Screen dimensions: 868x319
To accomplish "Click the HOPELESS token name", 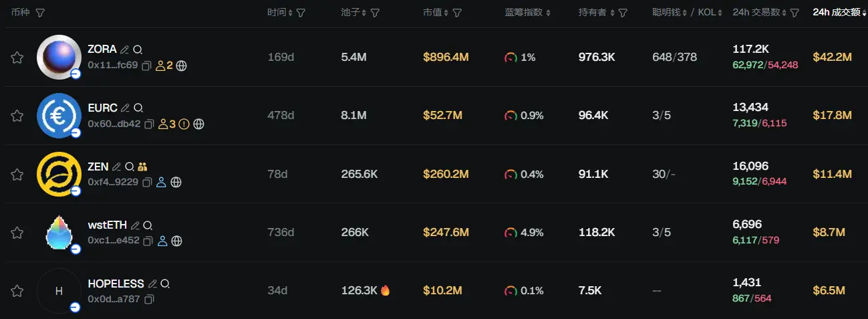I will click(116, 284).
